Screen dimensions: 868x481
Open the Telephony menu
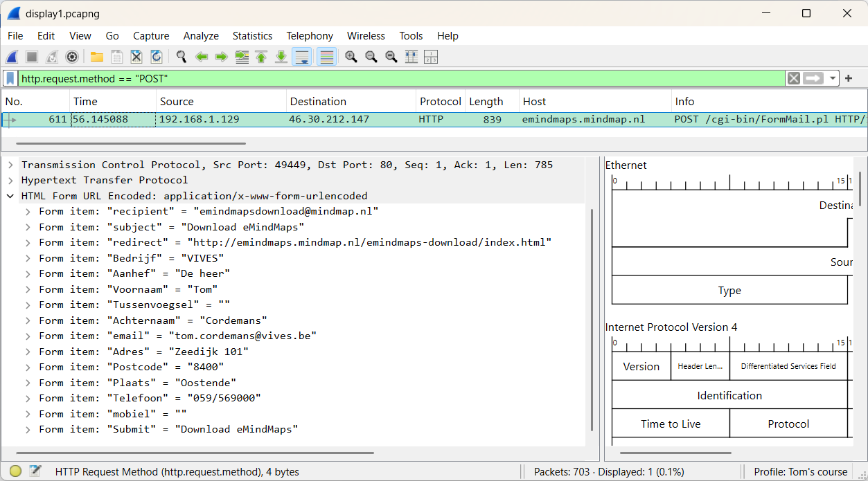[310, 36]
